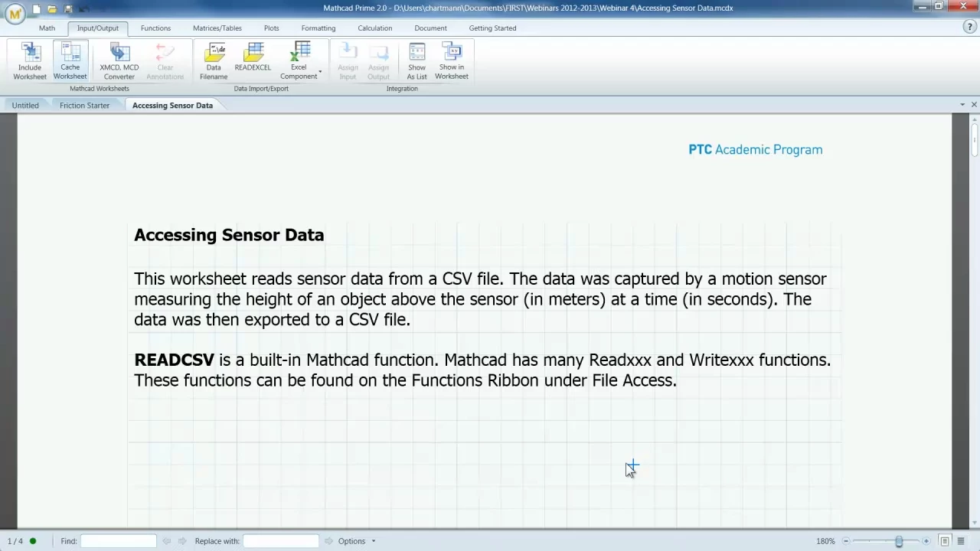Open the Find Options dropdown

click(357, 541)
